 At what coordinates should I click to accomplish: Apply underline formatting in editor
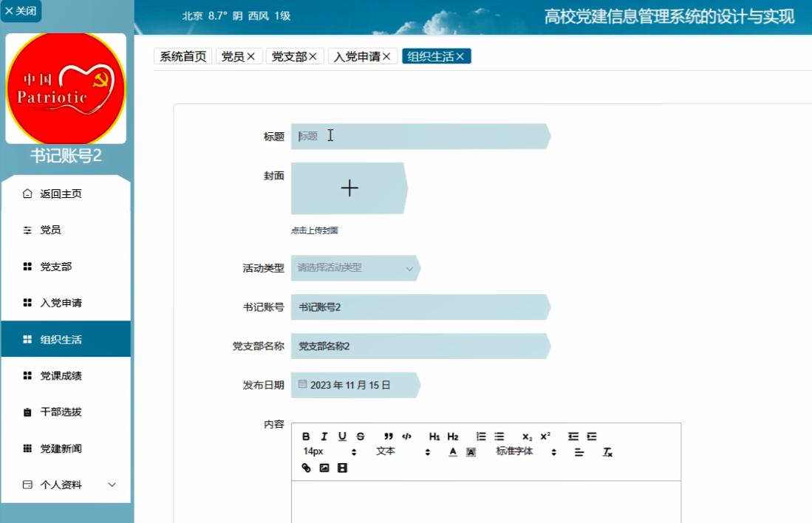click(x=342, y=437)
